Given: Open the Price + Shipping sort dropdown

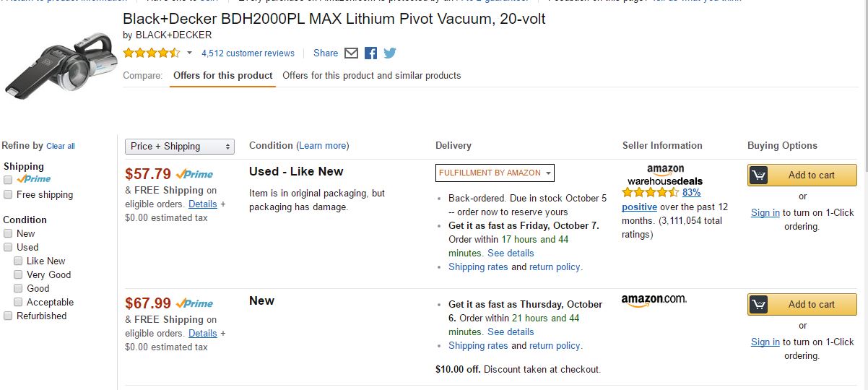Looking at the screenshot, I should pyautogui.click(x=180, y=146).
